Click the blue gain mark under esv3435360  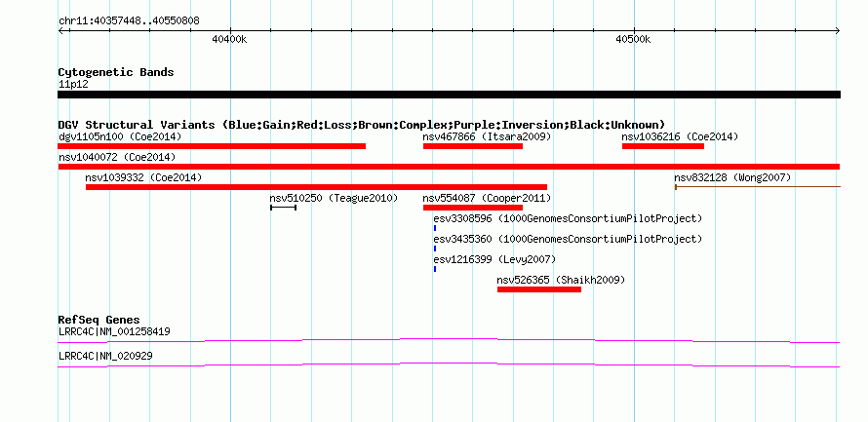(435, 249)
